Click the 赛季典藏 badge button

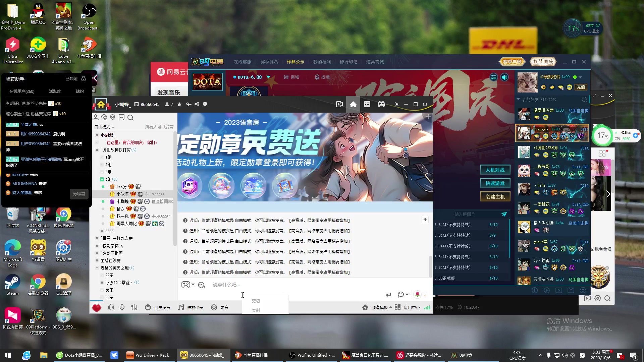tap(512, 62)
